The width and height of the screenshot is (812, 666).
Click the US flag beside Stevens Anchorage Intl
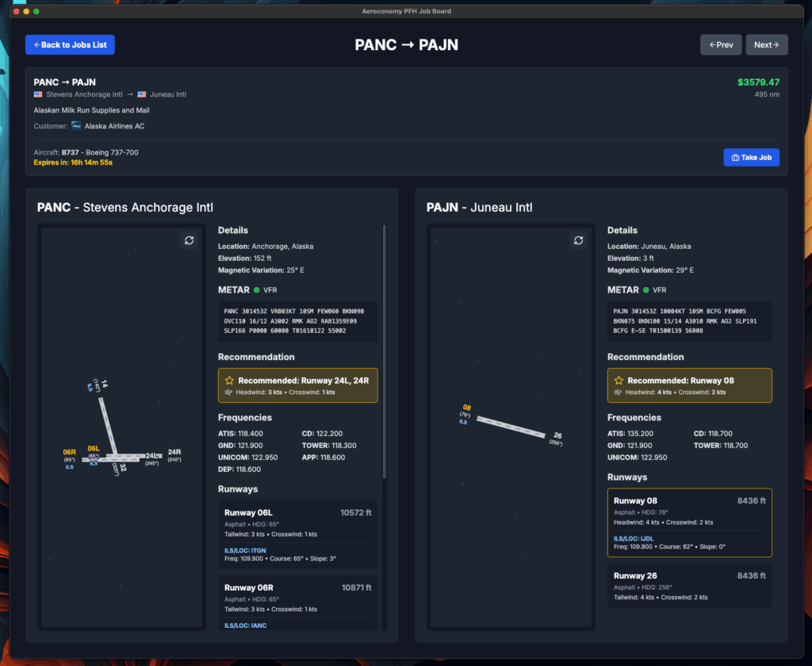click(38, 94)
